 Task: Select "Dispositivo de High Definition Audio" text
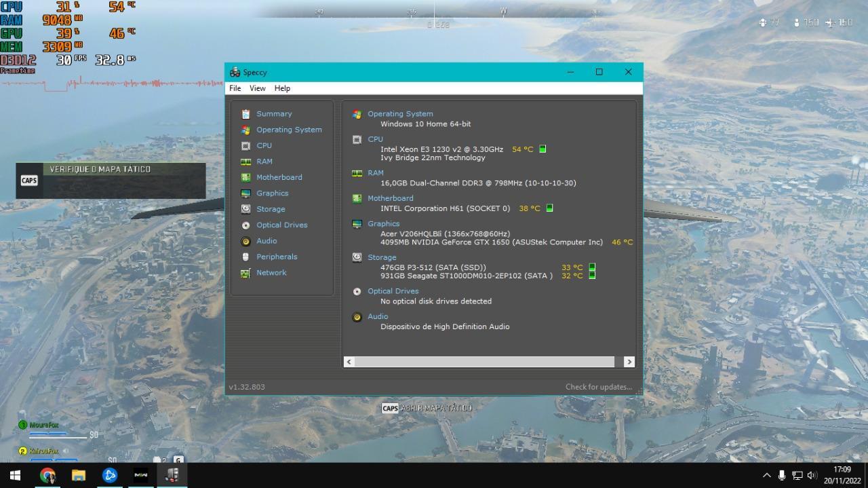pos(445,326)
